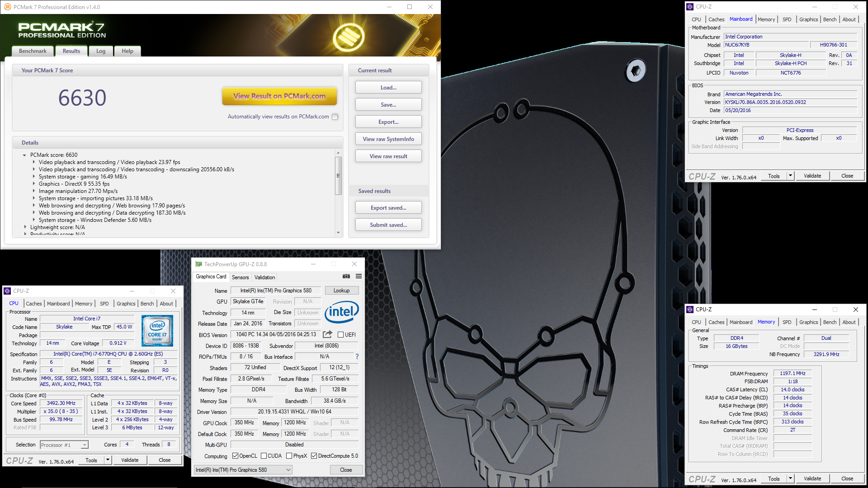
Task: Click the Intel Core i7 badge in CPU-Z
Action: point(157,331)
